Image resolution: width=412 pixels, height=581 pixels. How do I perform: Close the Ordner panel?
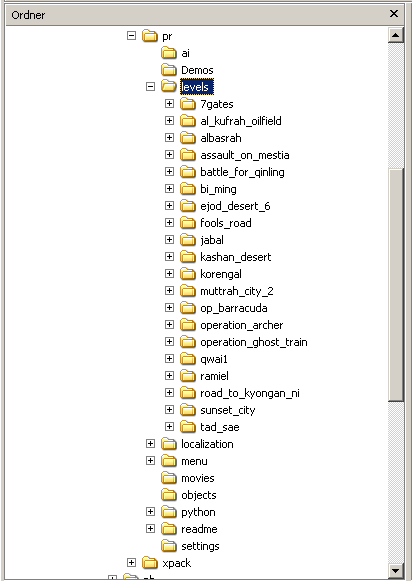coord(394,14)
